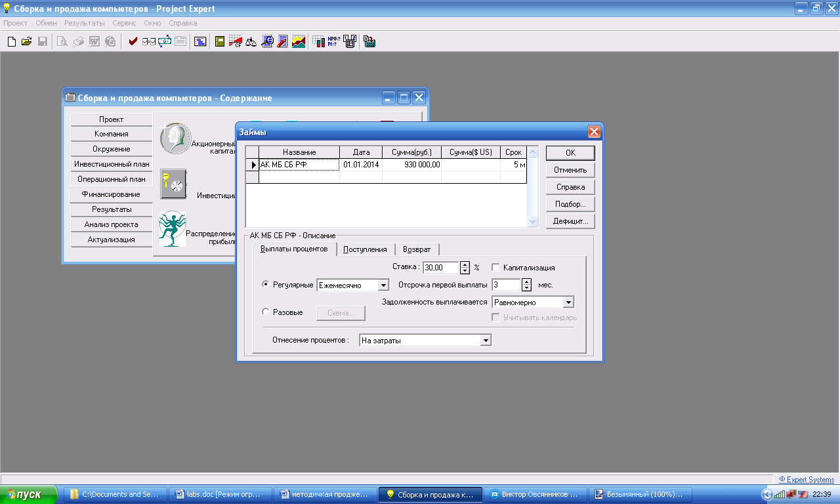The height and width of the screenshot is (504, 840).
Task: Click the colored area chart icon
Action: pyautogui.click(x=299, y=41)
